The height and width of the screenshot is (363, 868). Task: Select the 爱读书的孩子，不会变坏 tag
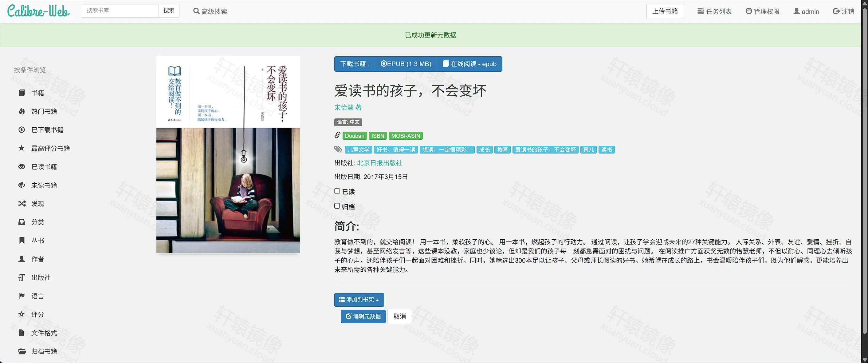545,150
